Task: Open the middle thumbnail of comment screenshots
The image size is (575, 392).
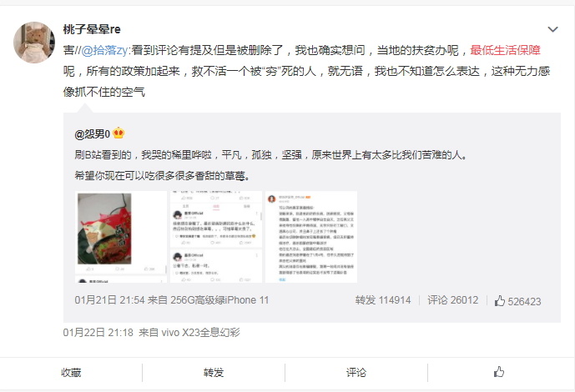Action: (x=216, y=237)
